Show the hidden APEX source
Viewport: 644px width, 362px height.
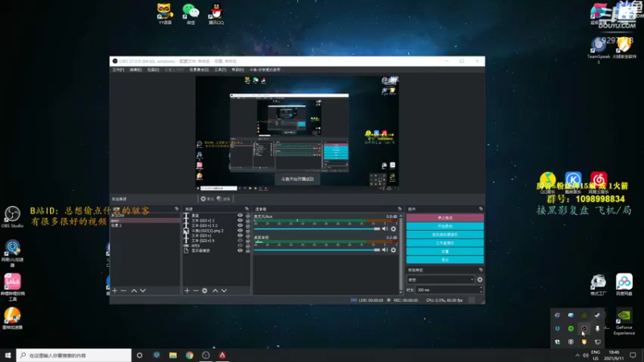pyautogui.click(x=240, y=245)
